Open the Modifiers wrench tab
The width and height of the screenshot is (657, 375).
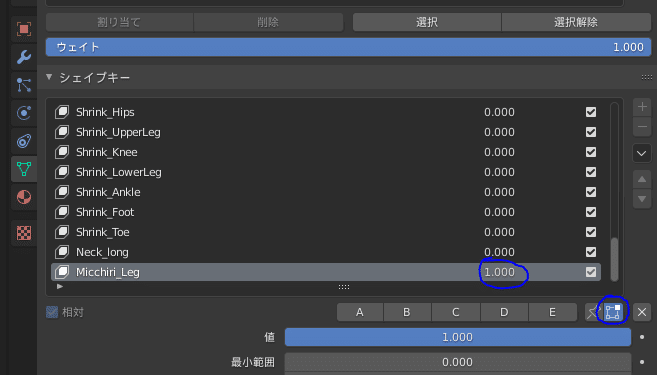click(24, 57)
